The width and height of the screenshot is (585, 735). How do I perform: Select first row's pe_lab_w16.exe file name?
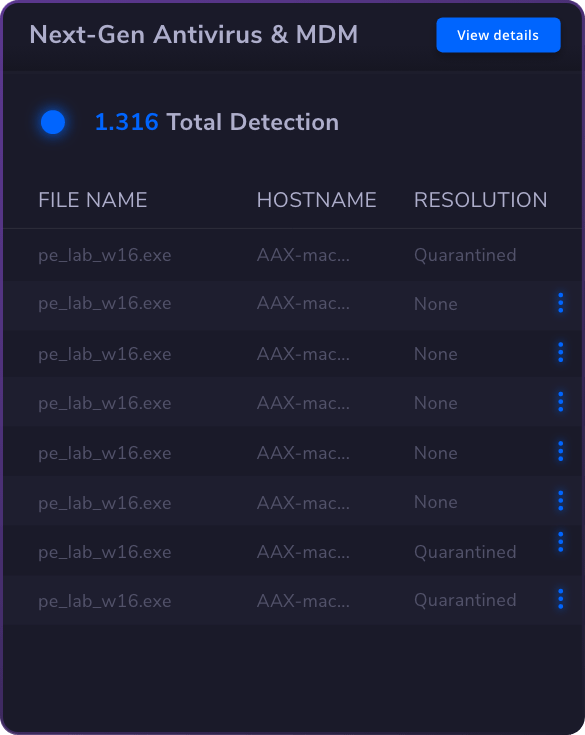click(105, 255)
